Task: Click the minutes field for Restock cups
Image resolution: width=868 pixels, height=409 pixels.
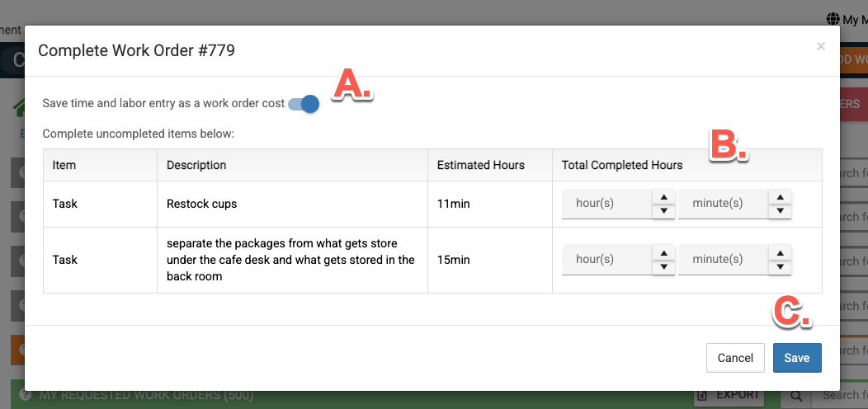Action: point(722,204)
